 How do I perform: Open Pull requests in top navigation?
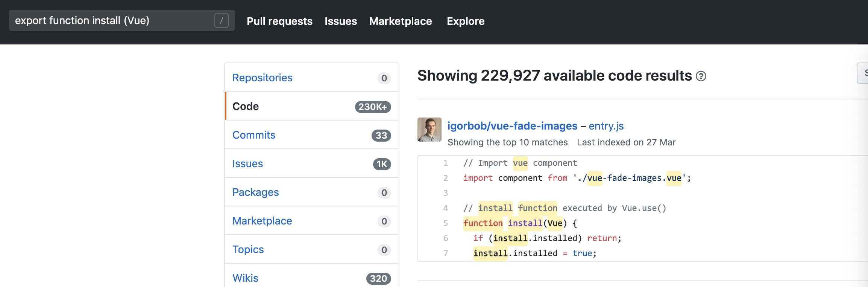click(x=279, y=21)
